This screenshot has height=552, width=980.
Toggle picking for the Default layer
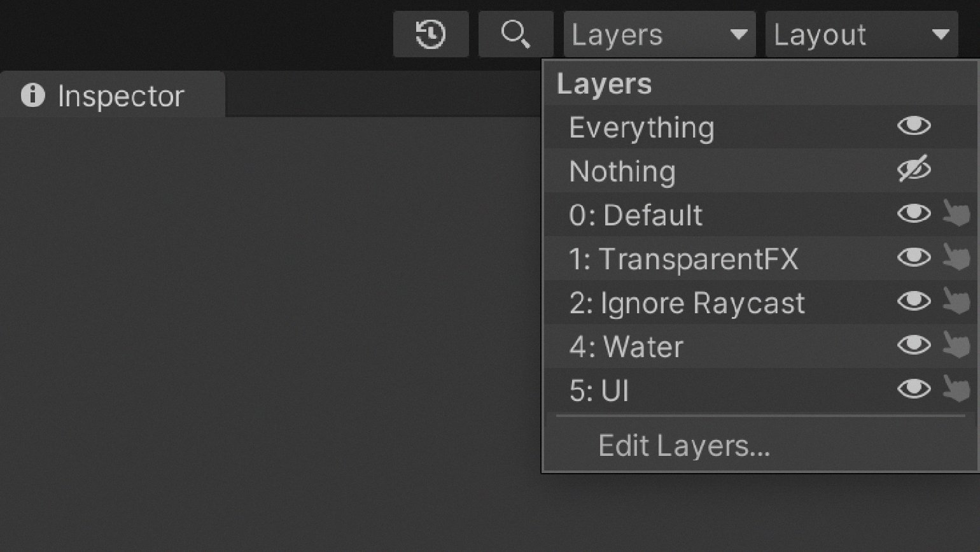pos(956,213)
